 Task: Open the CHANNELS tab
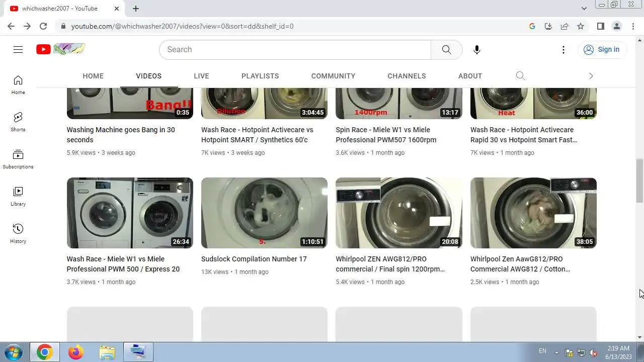(407, 76)
